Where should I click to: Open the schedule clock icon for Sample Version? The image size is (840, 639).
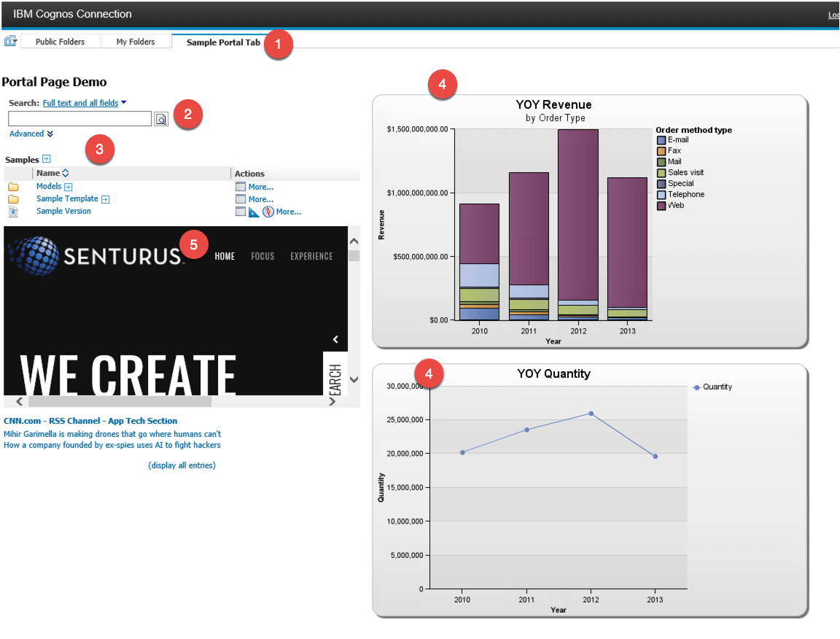point(267,211)
